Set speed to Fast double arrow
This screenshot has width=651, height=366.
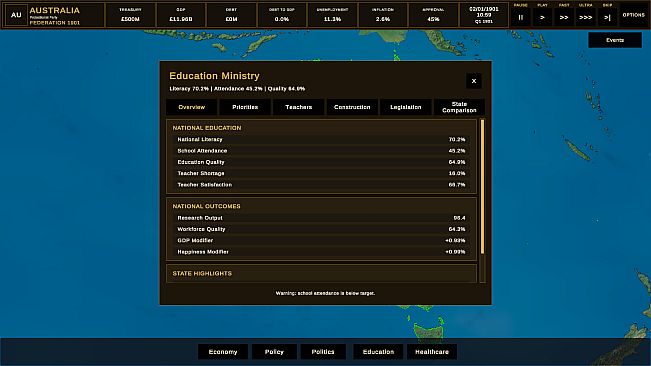click(564, 17)
